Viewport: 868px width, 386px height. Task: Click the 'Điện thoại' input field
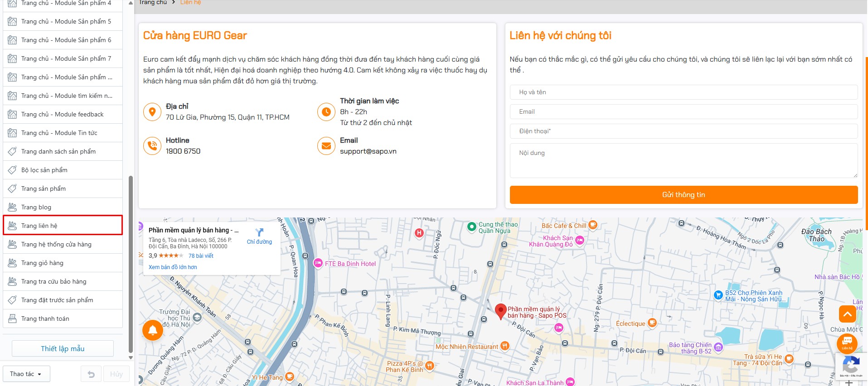pos(684,131)
